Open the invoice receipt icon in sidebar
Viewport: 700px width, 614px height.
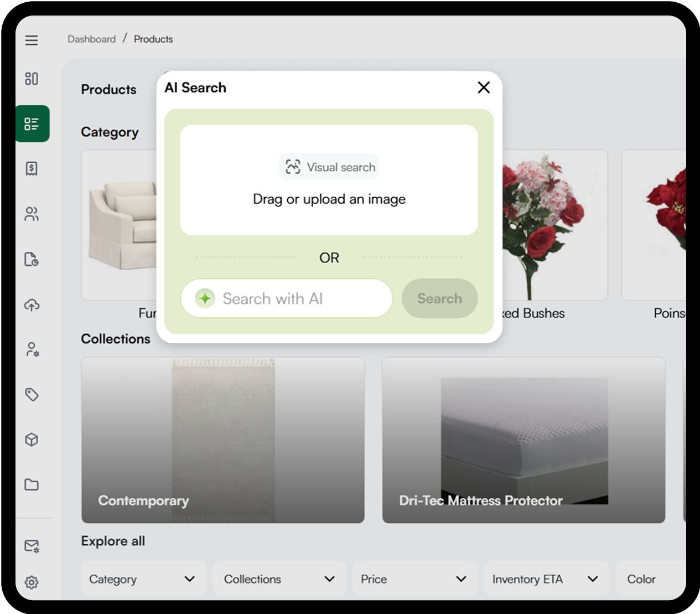click(x=32, y=168)
